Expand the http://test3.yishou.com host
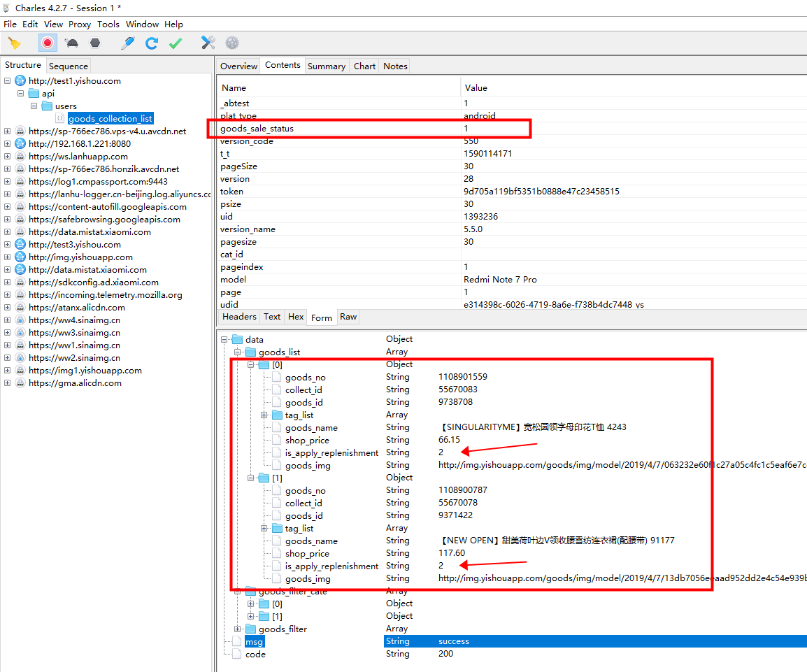This screenshot has height=672, width=807. [x=7, y=245]
